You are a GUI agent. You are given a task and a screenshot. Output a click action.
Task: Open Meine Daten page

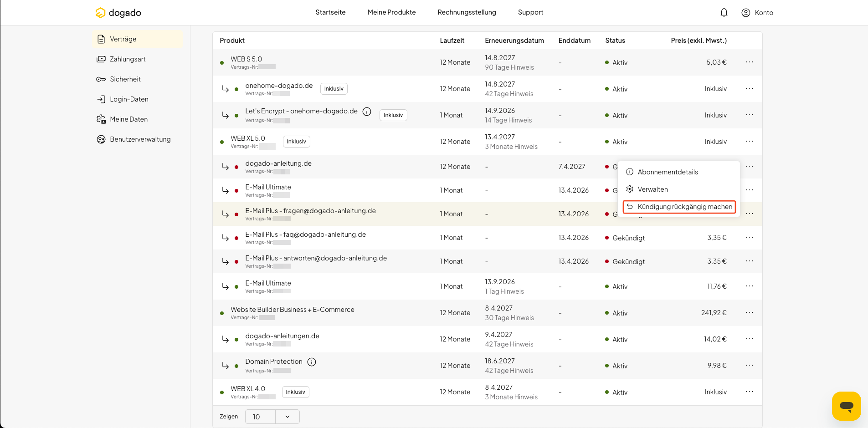[x=138, y=119]
